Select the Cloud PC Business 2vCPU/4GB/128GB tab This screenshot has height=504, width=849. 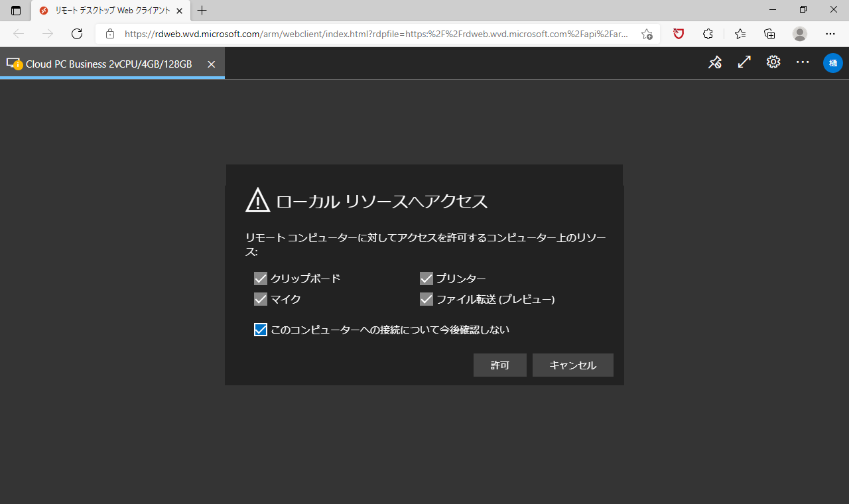112,64
